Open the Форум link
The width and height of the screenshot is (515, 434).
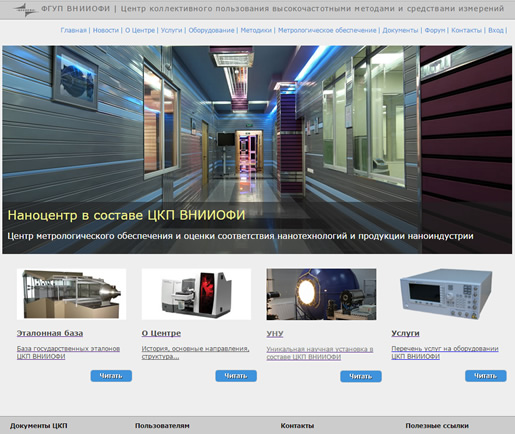[435, 30]
